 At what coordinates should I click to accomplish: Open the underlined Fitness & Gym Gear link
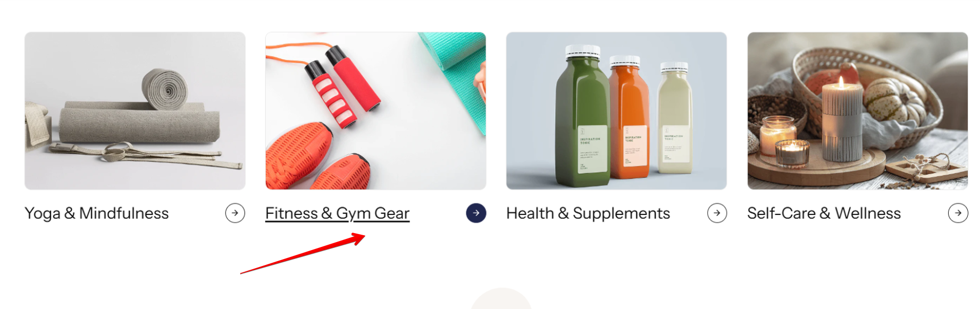coord(337,213)
